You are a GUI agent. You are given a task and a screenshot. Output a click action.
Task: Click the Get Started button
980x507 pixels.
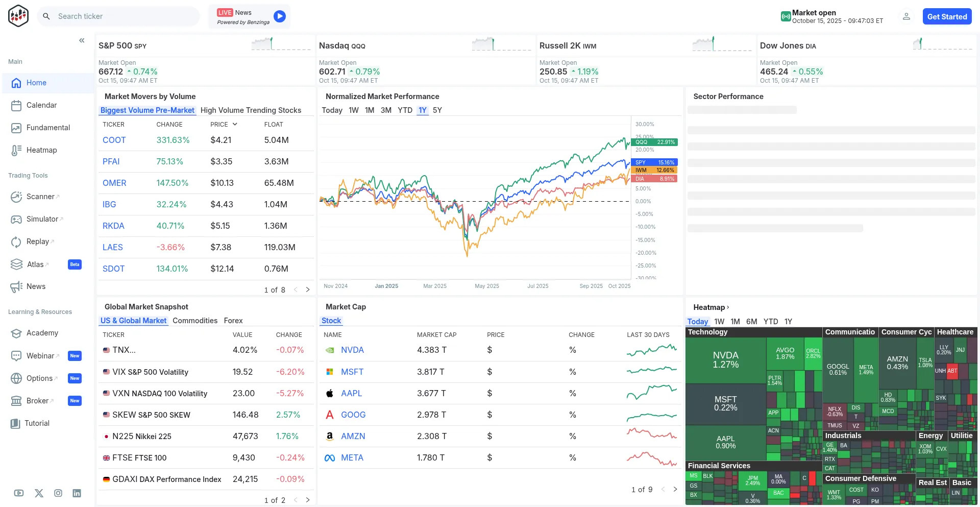point(947,16)
